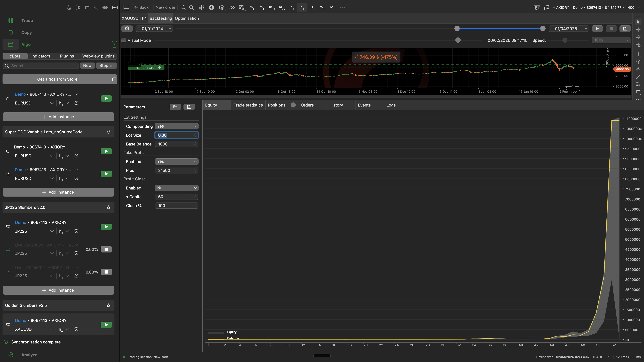This screenshot has width=644, height=362.
Task: Start the backtest with play button
Action: (x=597, y=28)
